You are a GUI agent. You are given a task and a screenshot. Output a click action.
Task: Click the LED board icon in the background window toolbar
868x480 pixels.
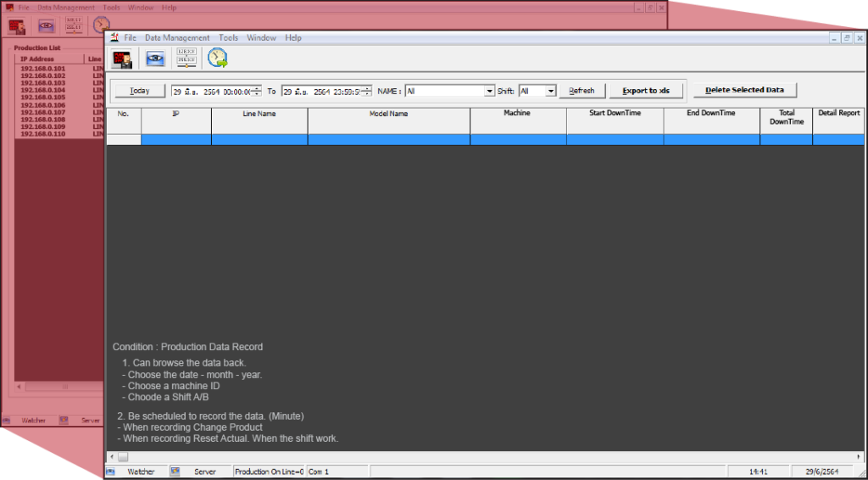(16, 25)
